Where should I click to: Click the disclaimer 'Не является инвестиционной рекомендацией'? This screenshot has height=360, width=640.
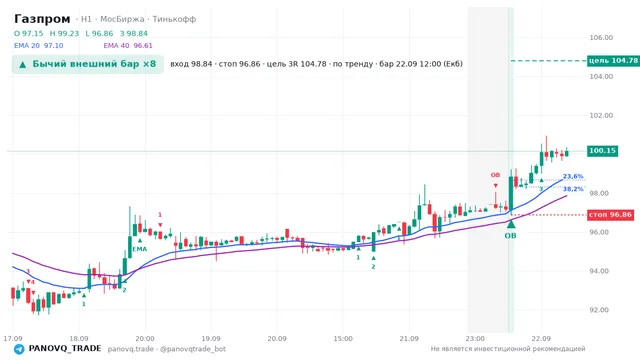(508, 349)
